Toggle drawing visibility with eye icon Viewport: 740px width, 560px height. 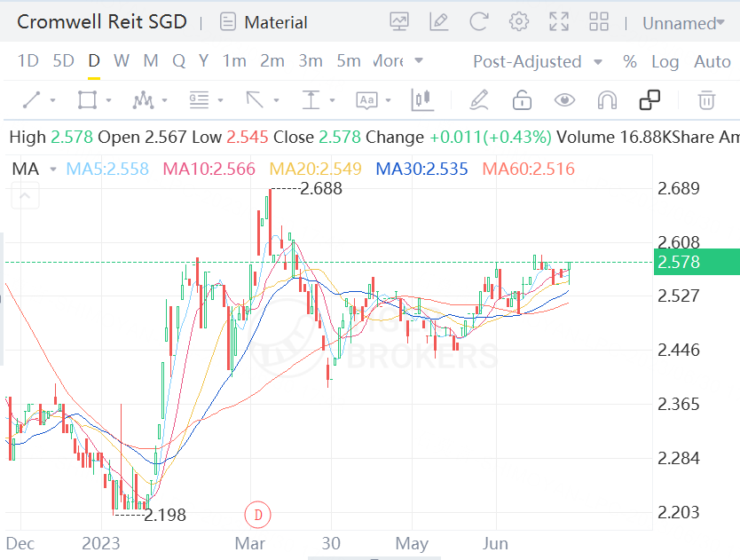click(564, 100)
